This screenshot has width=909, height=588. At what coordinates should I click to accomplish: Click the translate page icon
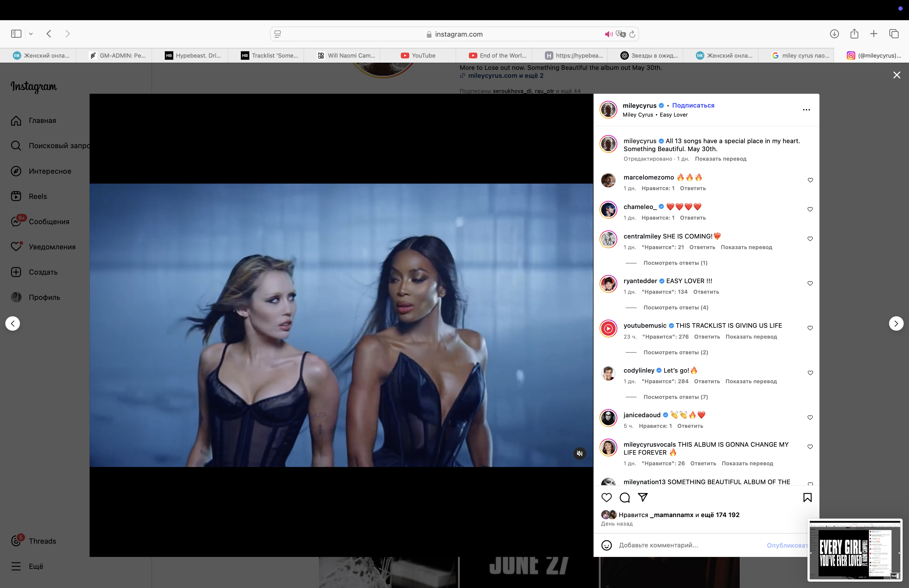621,34
